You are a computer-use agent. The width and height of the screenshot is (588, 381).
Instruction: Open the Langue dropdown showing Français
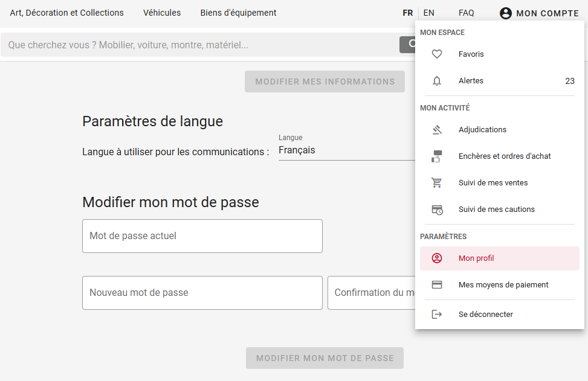click(x=346, y=150)
